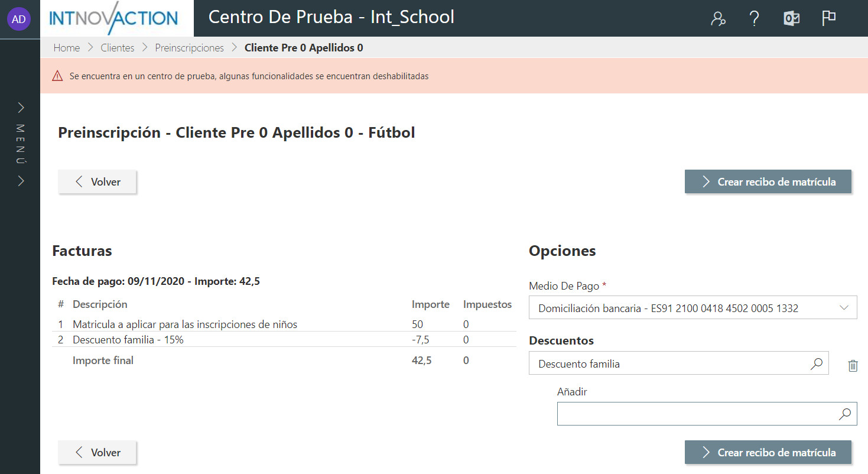The width and height of the screenshot is (868, 474).
Task: Click lower chevron in side menu
Action: tap(21, 181)
